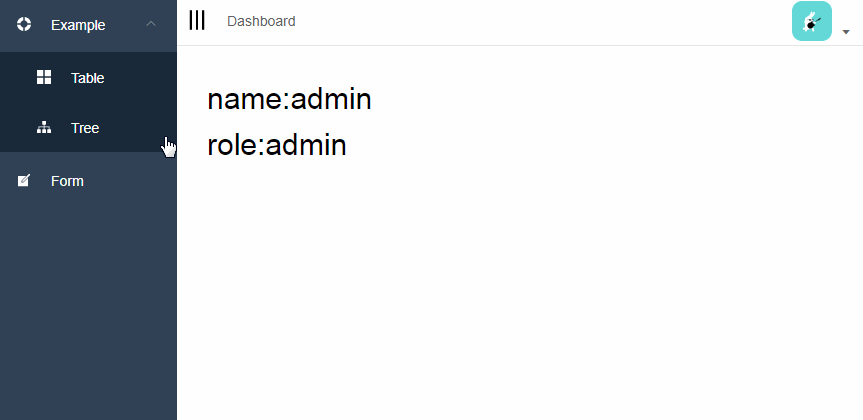Viewport: 863px width, 420px height.
Task: Click the empty sidebar area below Form
Action: tap(88, 310)
